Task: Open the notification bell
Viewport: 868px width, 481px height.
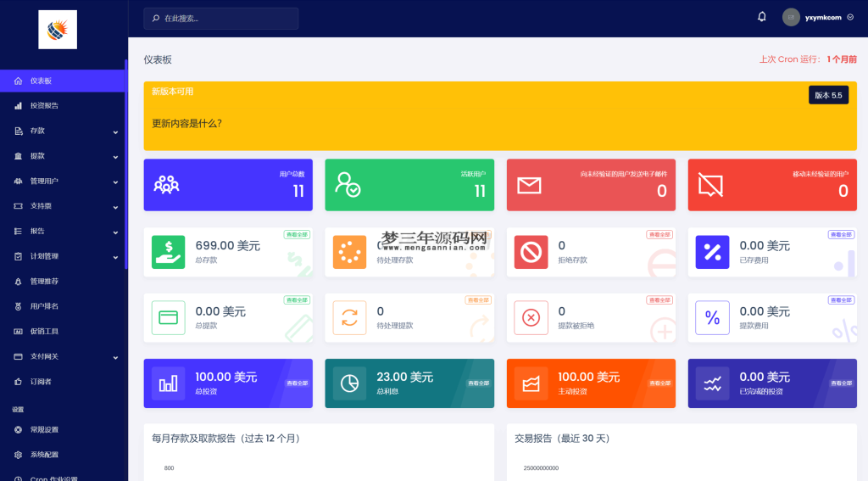Action: tap(762, 17)
